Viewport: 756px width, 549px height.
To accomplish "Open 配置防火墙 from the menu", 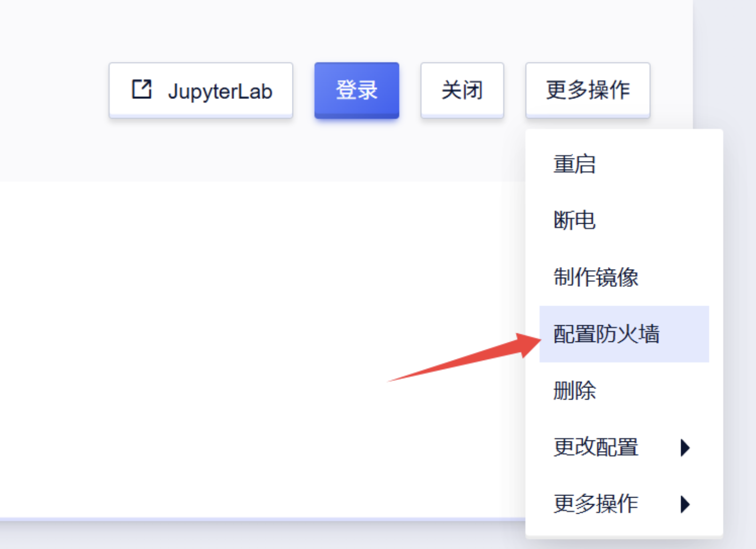I will click(x=606, y=334).
